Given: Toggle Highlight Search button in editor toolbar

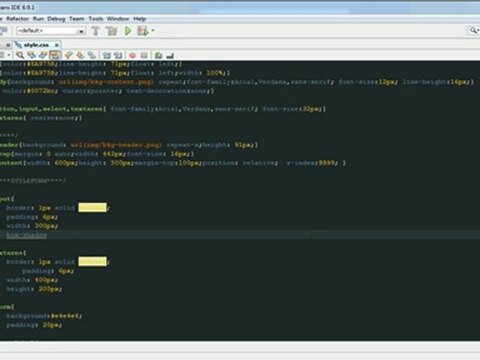Looking at the screenshot, I should 55,55.
